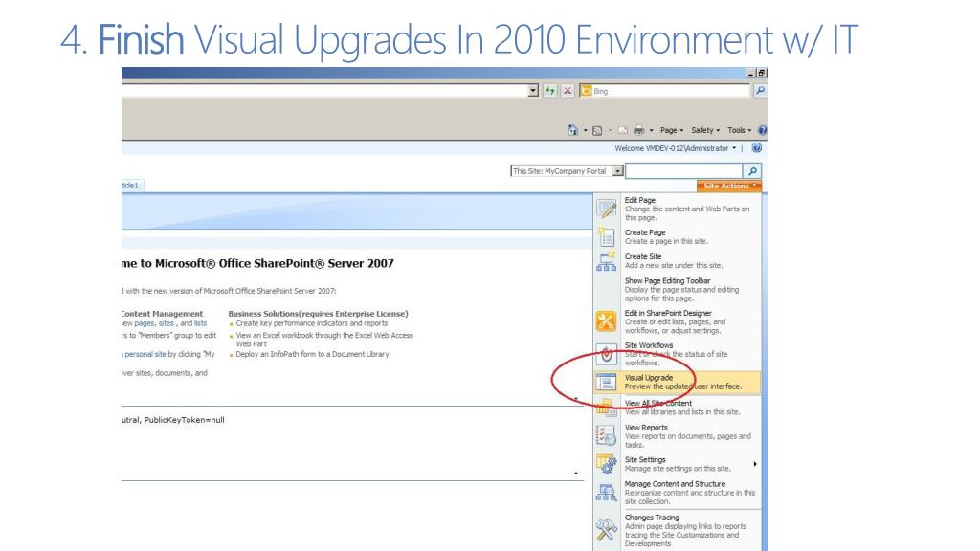Click the RSS feeds icon

coord(597,130)
